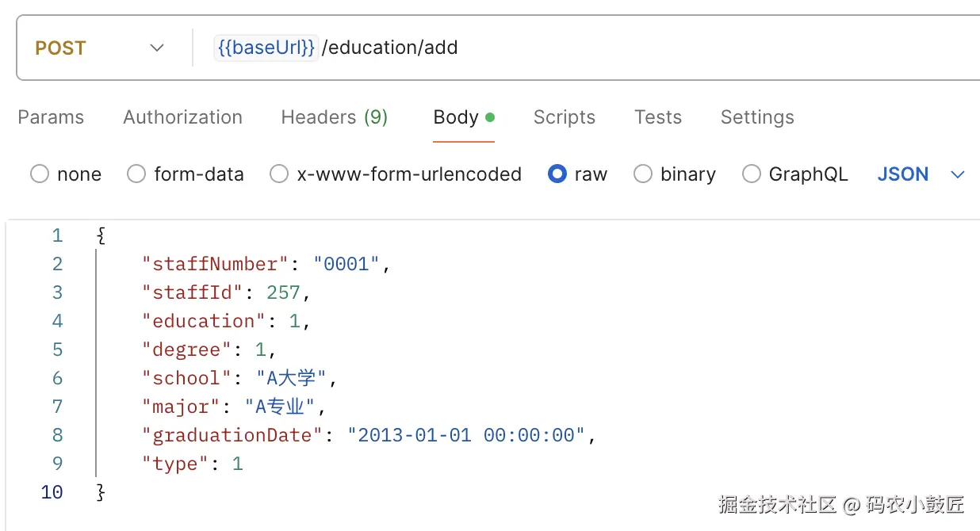980x531 pixels.
Task: Select the Body tab
Action: [456, 117]
